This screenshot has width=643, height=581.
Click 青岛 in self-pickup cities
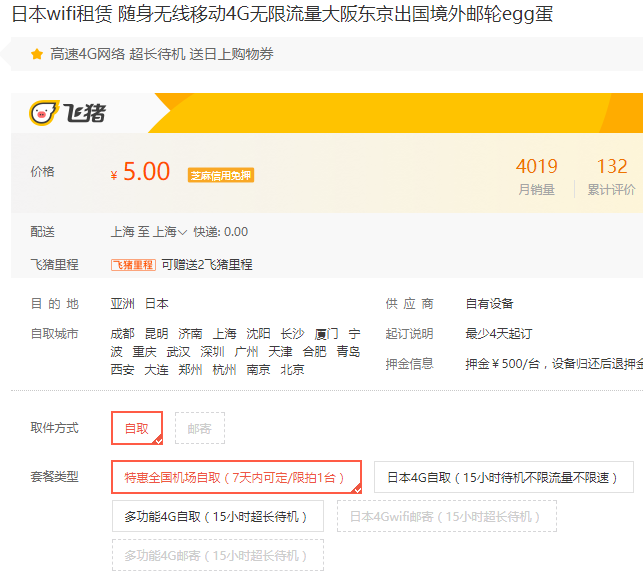coord(349,352)
